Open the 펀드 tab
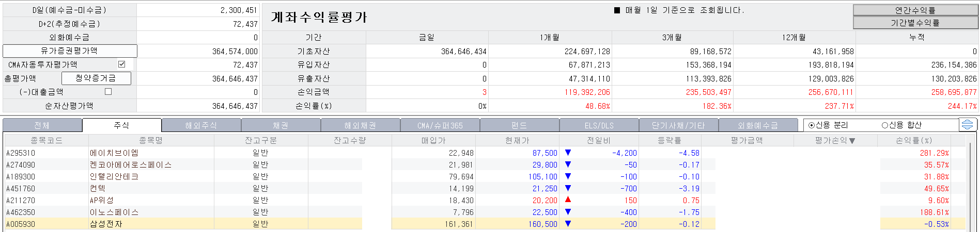Viewport: 980px width, 232px height. pos(520,125)
